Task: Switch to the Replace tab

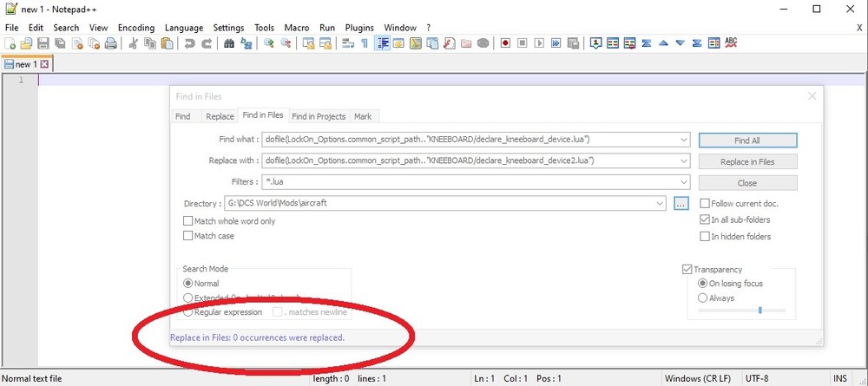Action: pos(220,116)
